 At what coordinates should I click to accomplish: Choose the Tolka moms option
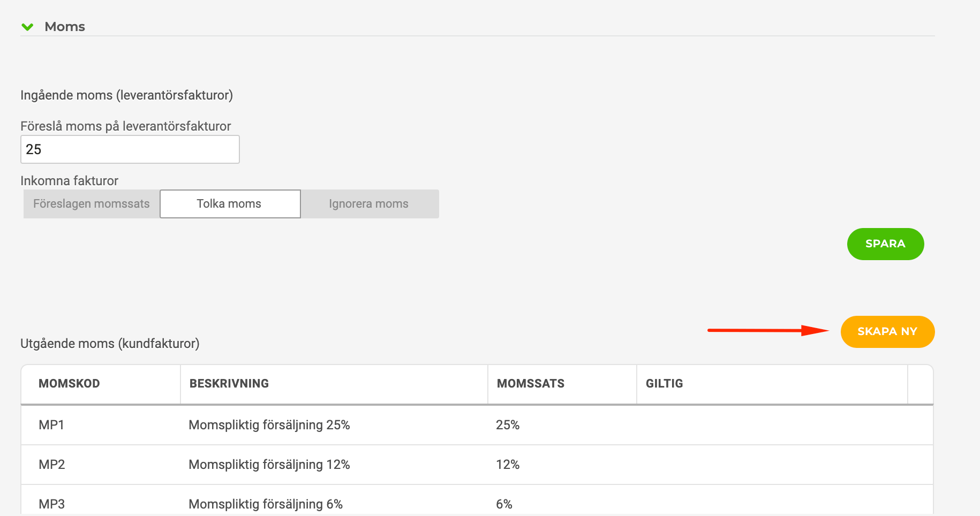pyautogui.click(x=230, y=204)
